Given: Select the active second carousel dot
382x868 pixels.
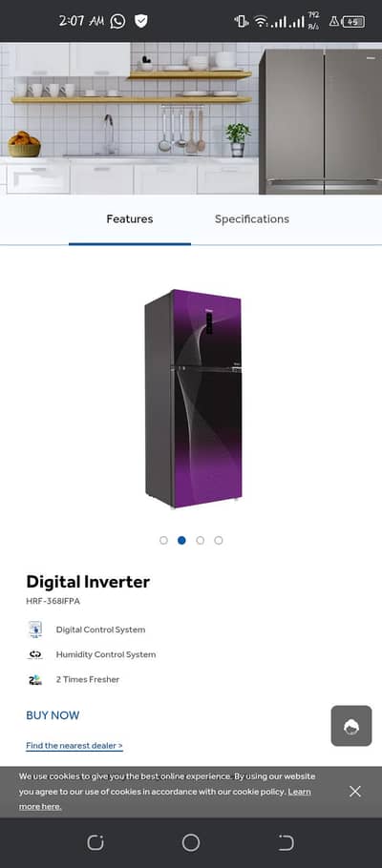Looking at the screenshot, I should 181,540.
